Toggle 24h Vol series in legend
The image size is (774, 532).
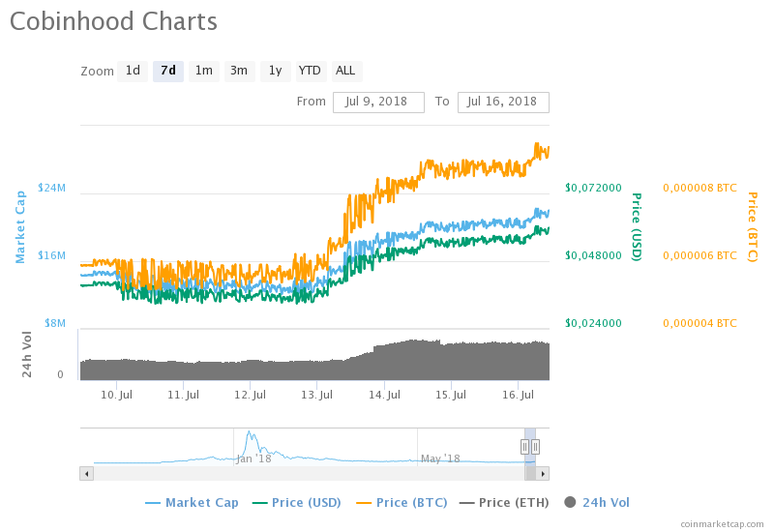click(597, 503)
